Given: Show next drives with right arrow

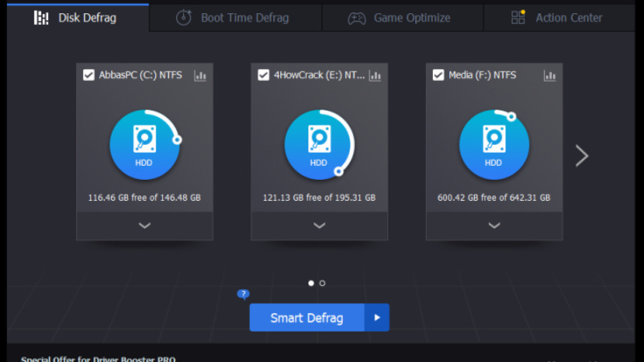Looking at the screenshot, I should pyautogui.click(x=582, y=156).
